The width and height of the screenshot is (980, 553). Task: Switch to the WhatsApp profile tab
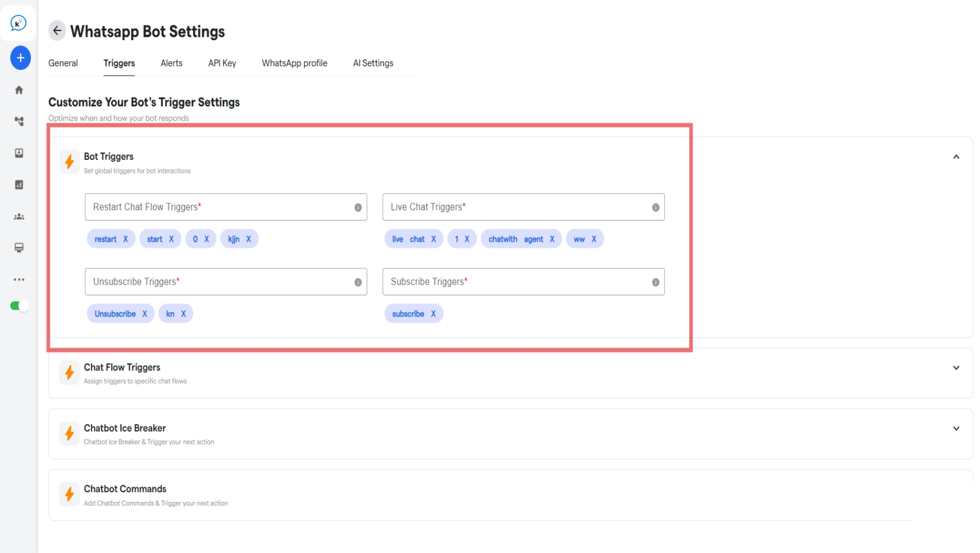[x=295, y=63]
